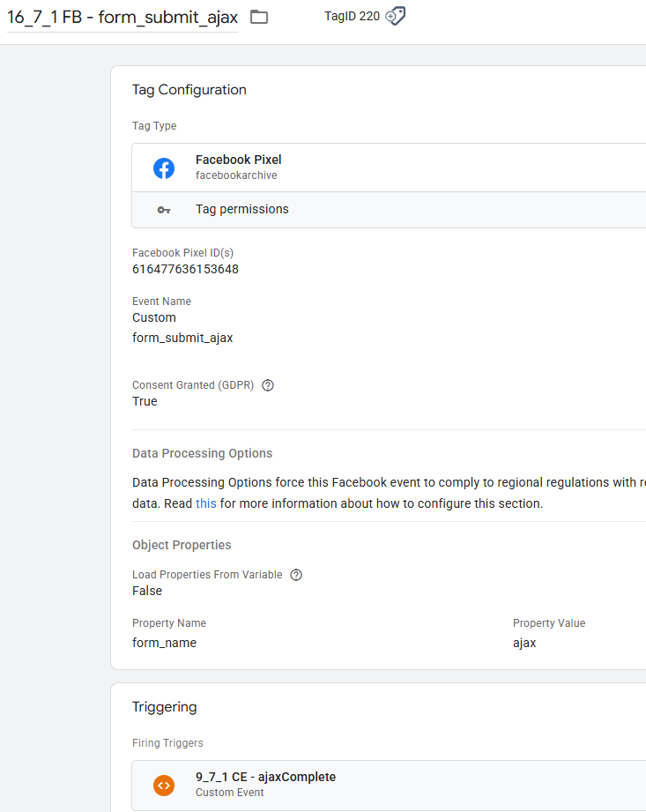This screenshot has width=646, height=812.
Task: Edit the tag name field at top
Action: (x=123, y=18)
